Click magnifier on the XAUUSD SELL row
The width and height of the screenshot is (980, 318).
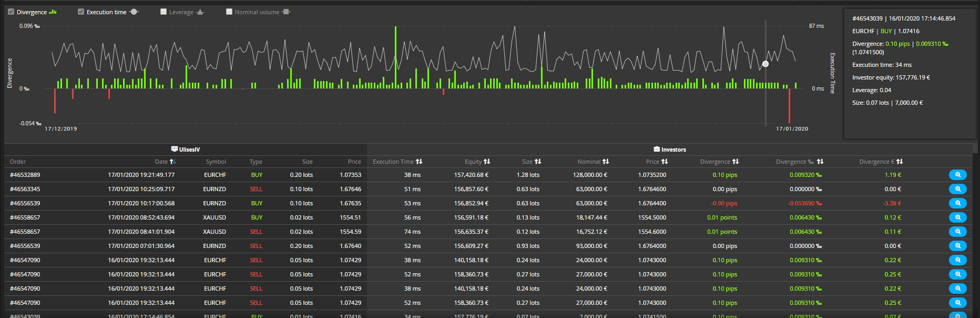(x=957, y=232)
